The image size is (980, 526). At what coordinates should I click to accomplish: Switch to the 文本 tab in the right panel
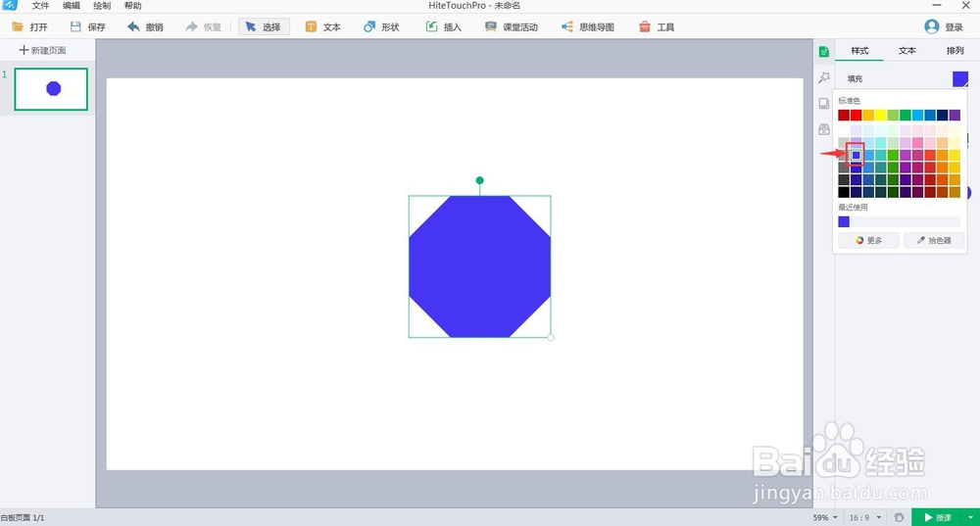[x=906, y=51]
